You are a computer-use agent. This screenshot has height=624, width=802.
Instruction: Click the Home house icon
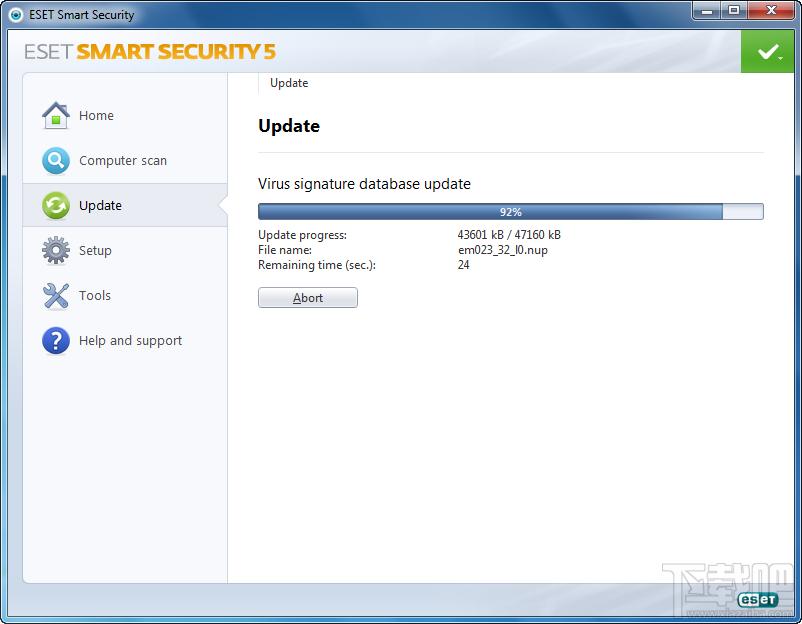pyautogui.click(x=56, y=116)
